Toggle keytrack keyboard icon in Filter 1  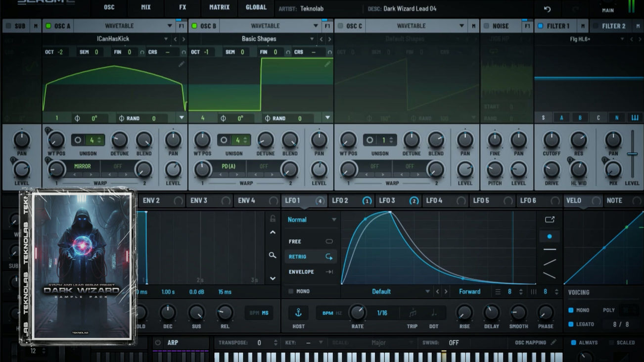click(x=635, y=118)
